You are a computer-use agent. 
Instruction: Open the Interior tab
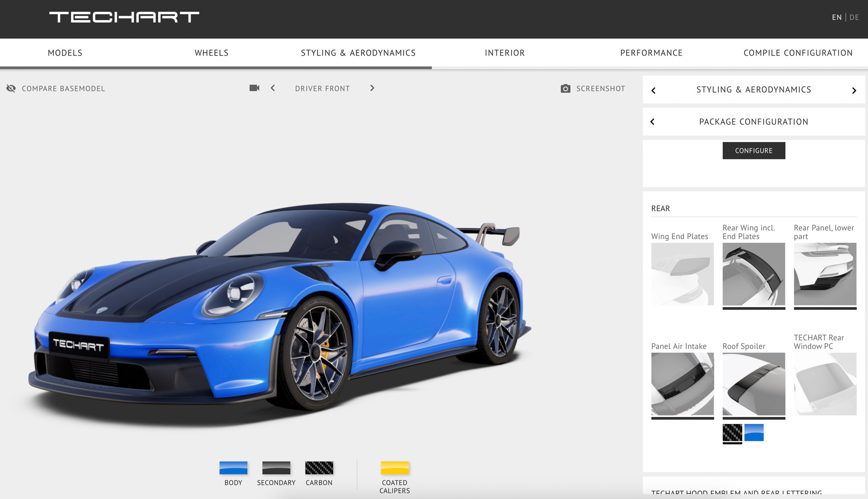(505, 53)
